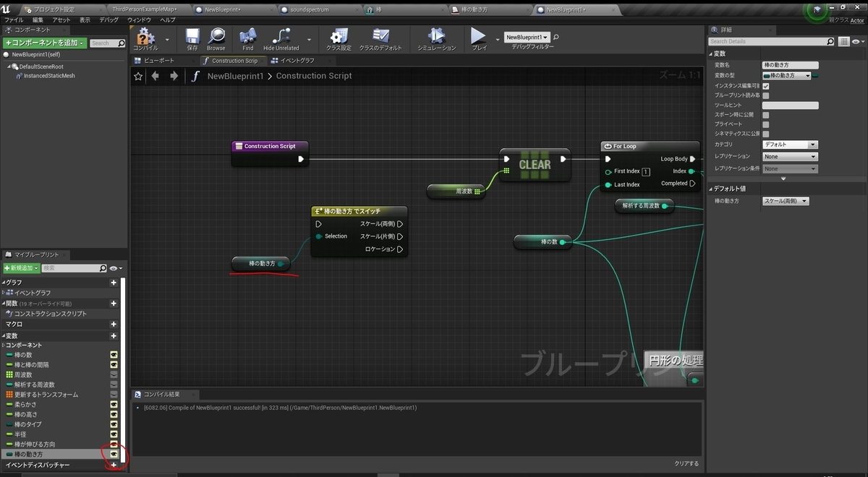Uncheck インスタンス編集可能 checkbox
The image size is (868, 477).
pyautogui.click(x=765, y=85)
